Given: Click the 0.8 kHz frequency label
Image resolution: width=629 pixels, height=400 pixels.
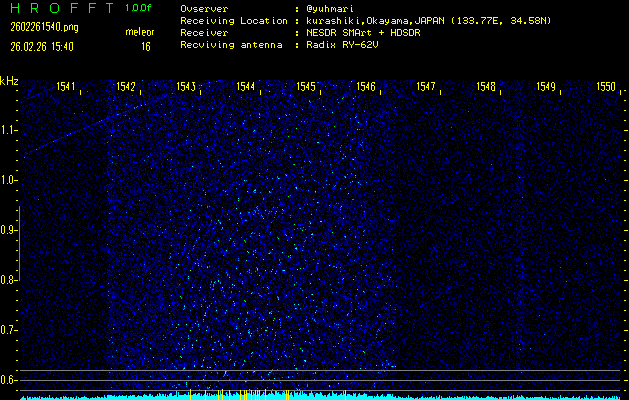Looking at the screenshot, I should 7,280.
